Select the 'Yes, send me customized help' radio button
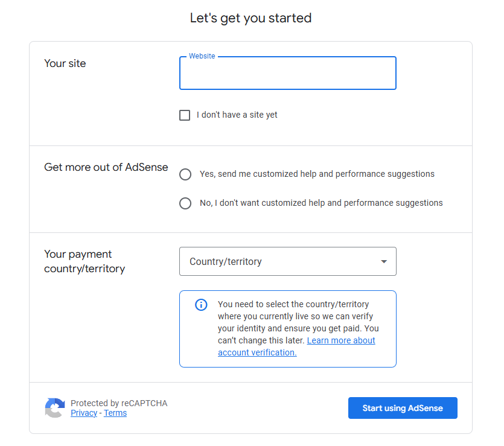Image resolution: width=504 pixels, height=446 pixels. coord(185,174)
